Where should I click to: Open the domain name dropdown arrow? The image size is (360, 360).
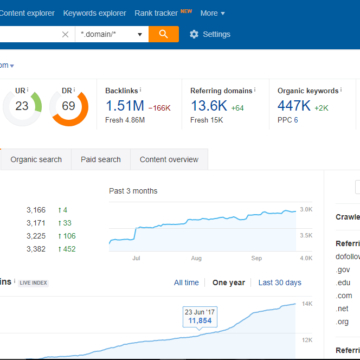pos(12,66)
